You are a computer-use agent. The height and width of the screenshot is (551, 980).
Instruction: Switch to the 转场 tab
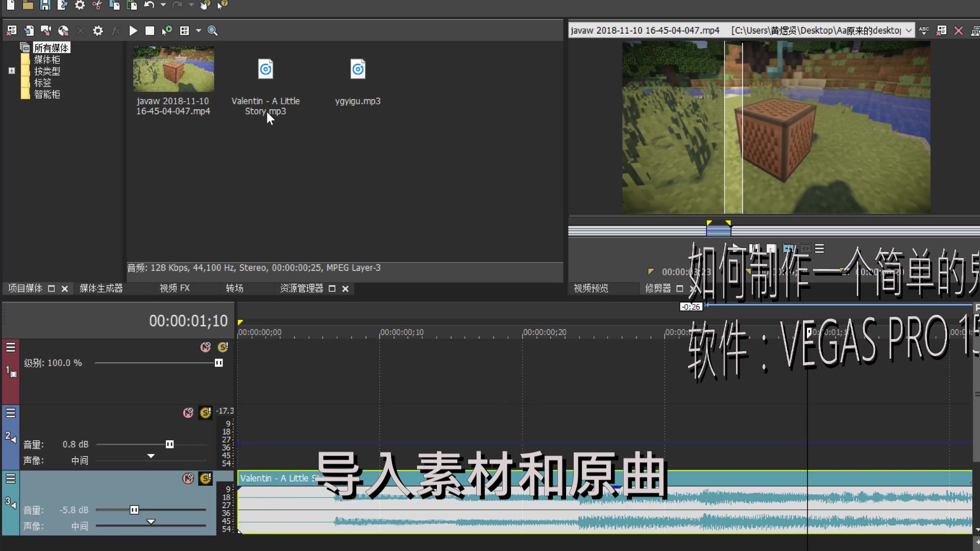[x=234, y=288]
